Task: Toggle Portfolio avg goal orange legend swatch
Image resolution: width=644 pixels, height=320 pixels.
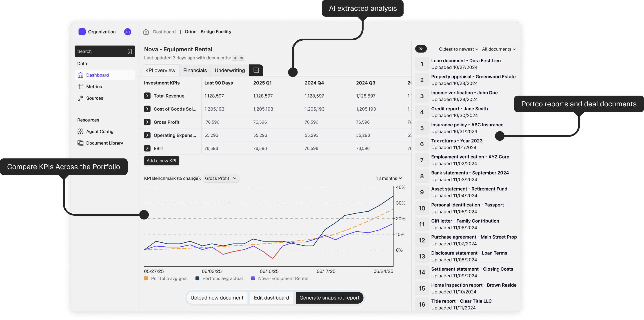Action: click(x=146, y=278)
